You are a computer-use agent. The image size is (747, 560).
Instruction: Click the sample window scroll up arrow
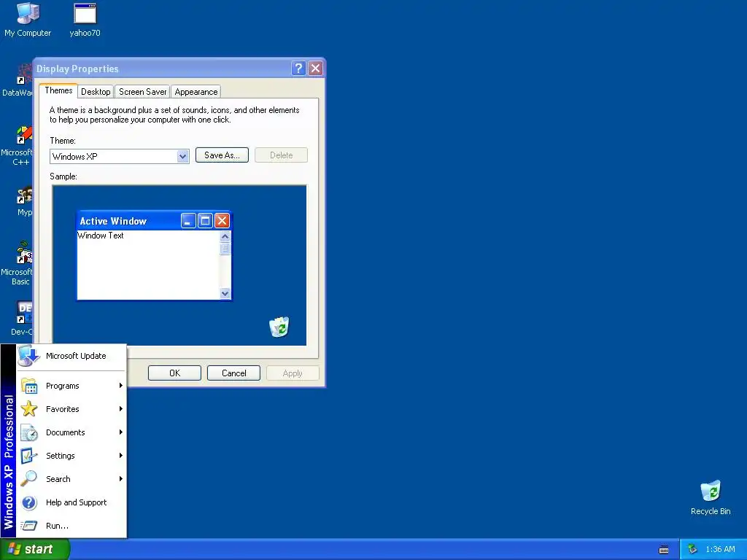pyautogui.click(x=225, y=236)
